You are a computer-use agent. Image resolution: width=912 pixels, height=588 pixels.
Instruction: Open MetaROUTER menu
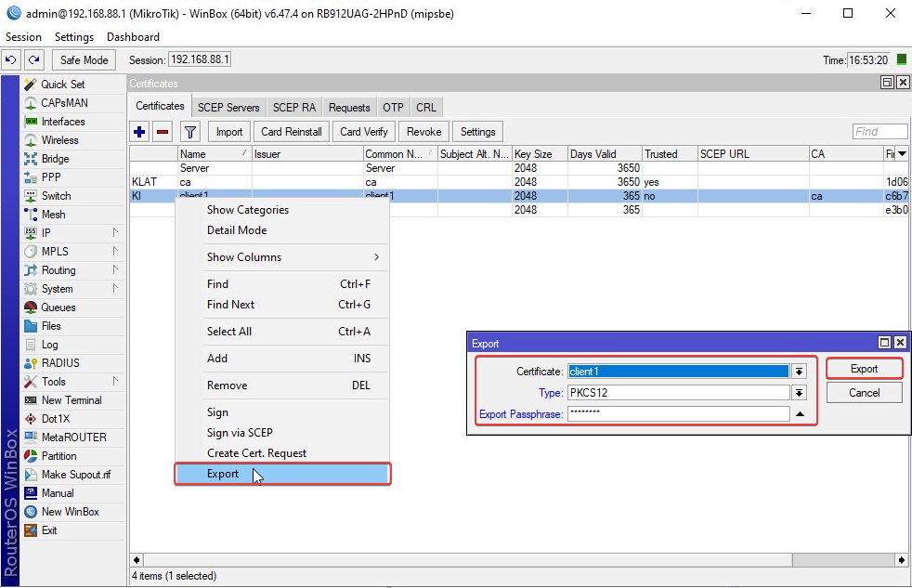[x=74, y=438]
